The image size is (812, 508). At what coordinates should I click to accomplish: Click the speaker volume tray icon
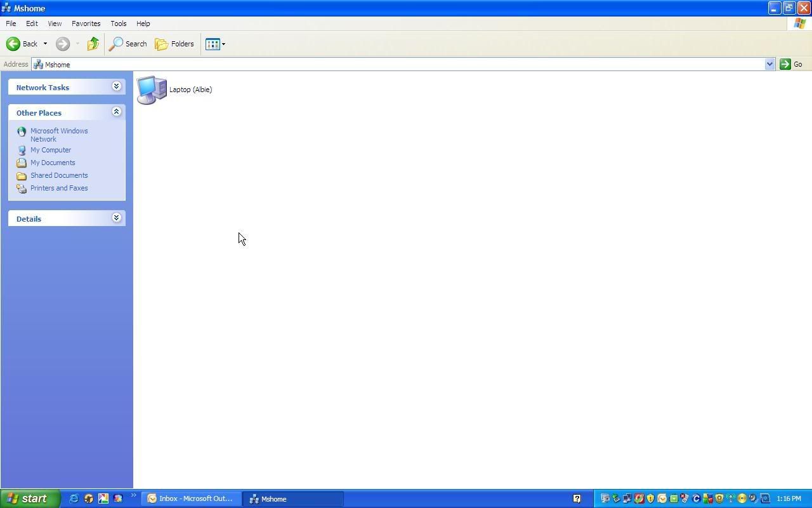pos(753,498)
